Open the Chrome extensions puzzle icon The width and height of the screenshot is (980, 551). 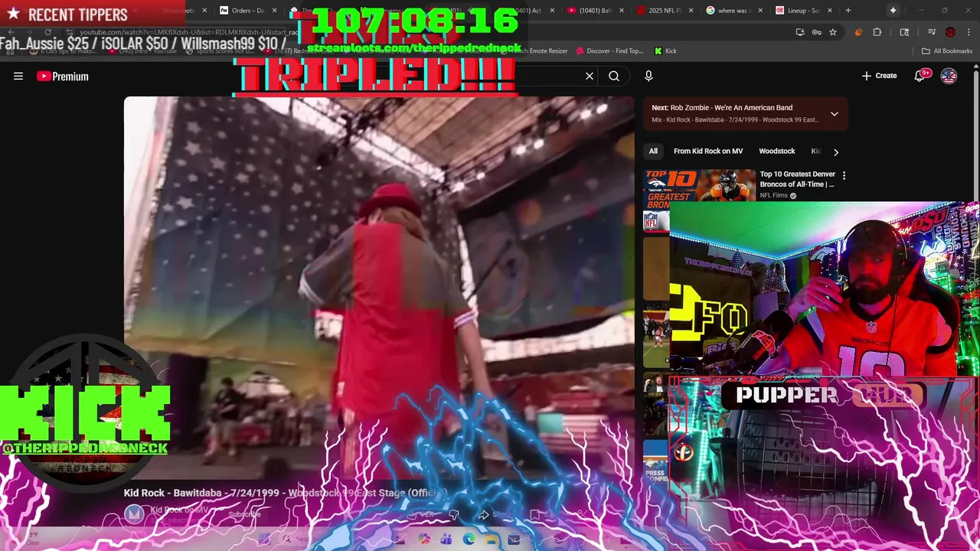(877, 32)
